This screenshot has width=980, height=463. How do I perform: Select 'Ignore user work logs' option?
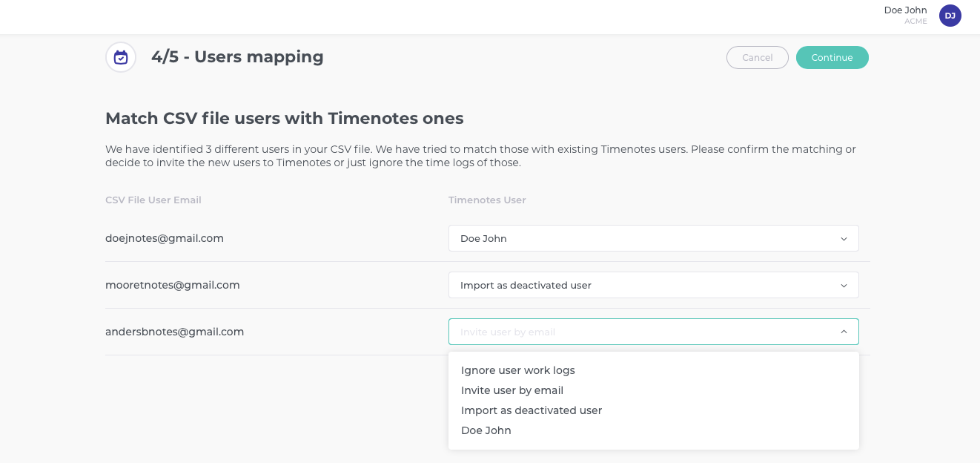click(517, 370)
